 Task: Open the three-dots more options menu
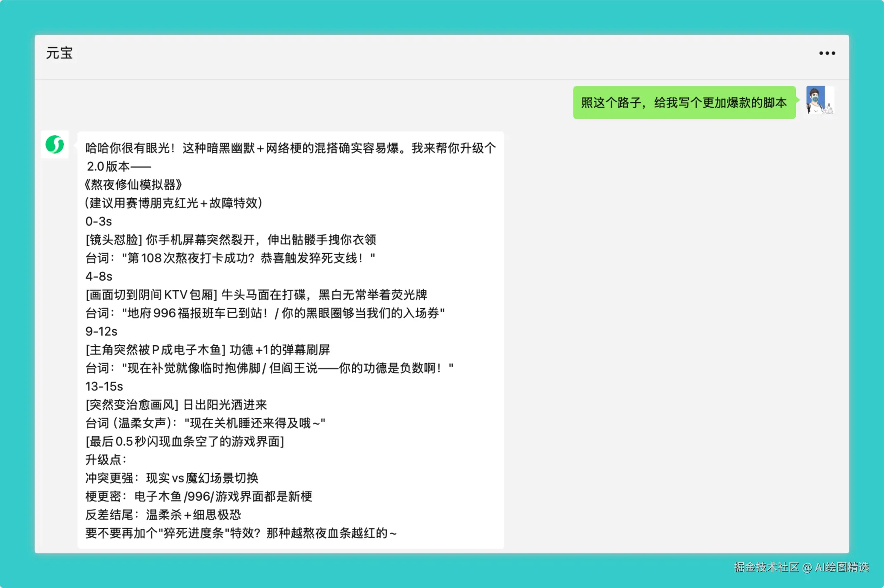pos(827,53)
